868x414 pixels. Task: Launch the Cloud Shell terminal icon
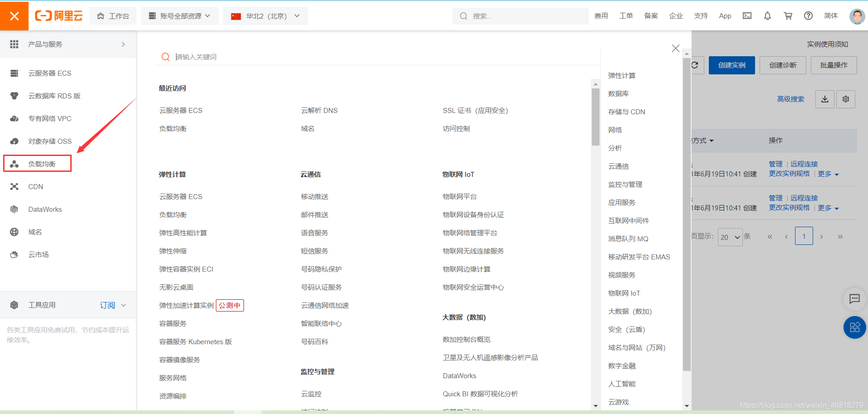(x=747, y=16)
